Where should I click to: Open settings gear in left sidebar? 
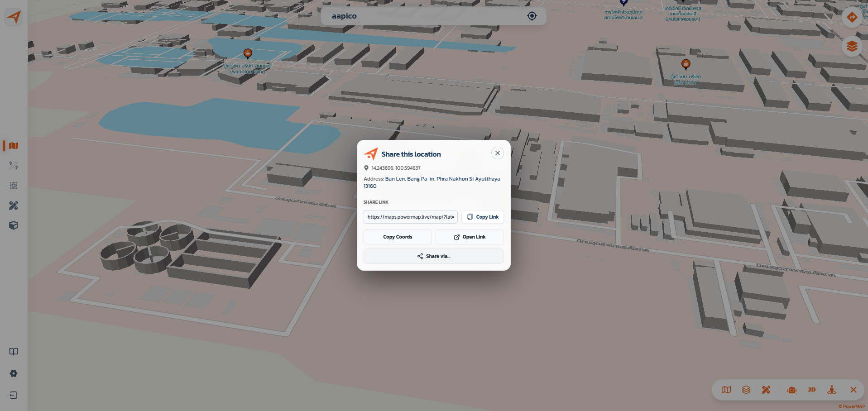pyautogui.click(x=14, y=373)
